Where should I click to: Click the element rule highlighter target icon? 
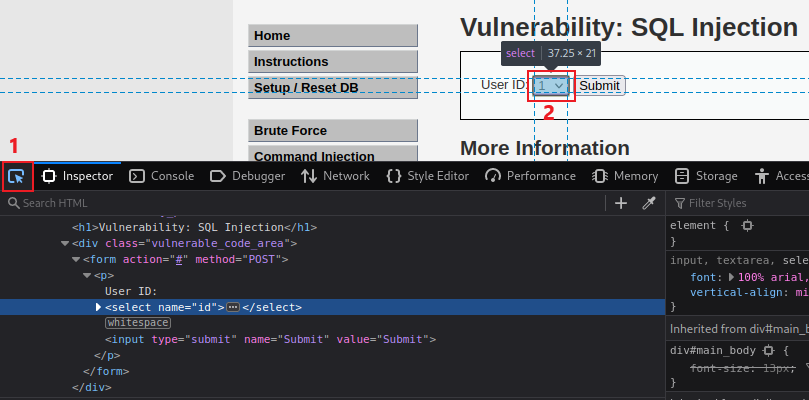click(747, 226)
